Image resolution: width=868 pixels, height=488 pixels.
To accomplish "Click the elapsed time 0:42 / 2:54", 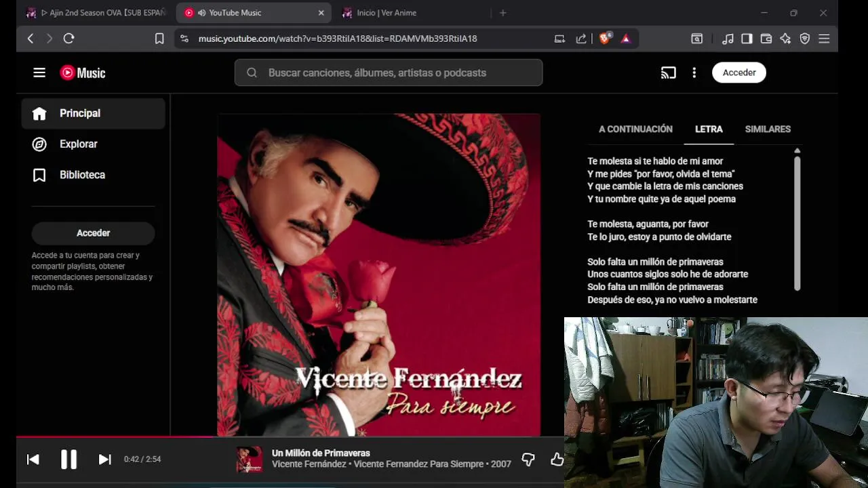I will 142,460.
